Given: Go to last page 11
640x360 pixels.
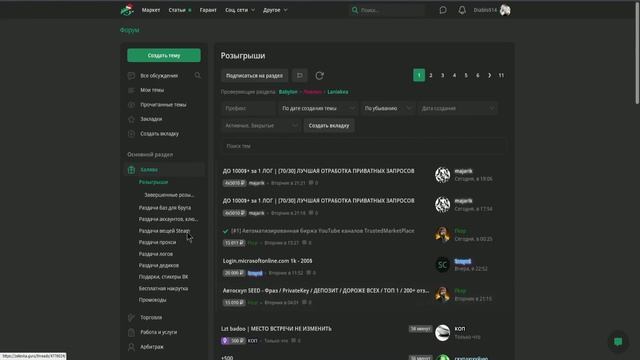Looking at the screenshot, I should (501, 76).
